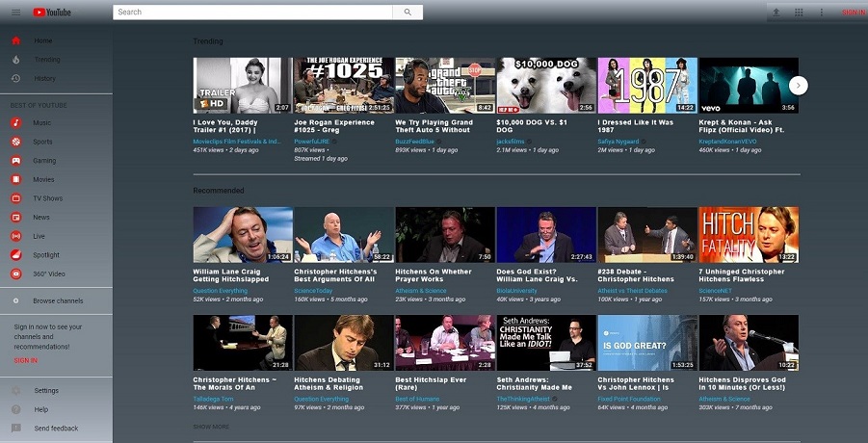This screenshot has height=443, width=868.
Task: Open Krept & Konan vevo thumbnail
Action: pyautogui.click(x=749, y=85)
